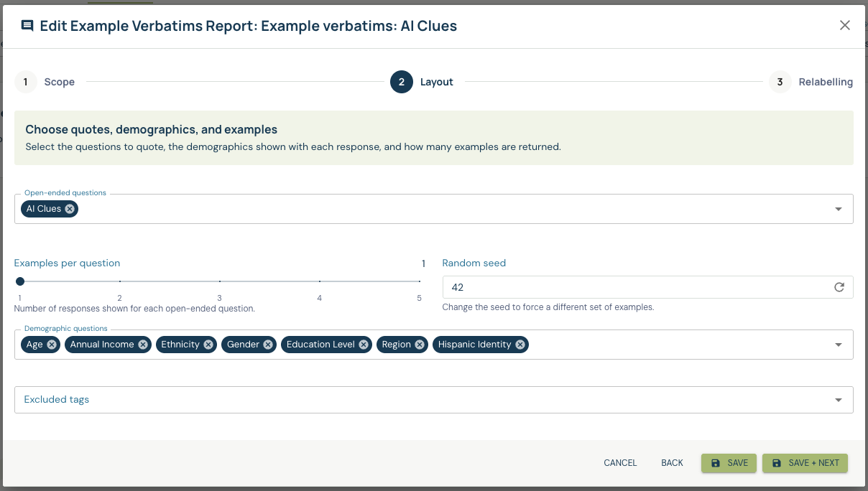Click the heading Choose quotes, demographics, and examples
The width and height of the screenshot is (868, 491).
(152, 130)
